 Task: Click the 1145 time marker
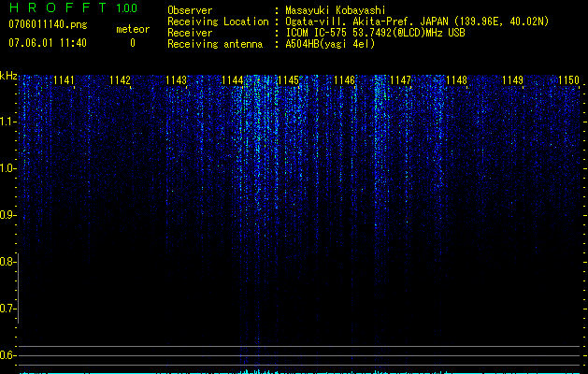(x=288, y=80)
